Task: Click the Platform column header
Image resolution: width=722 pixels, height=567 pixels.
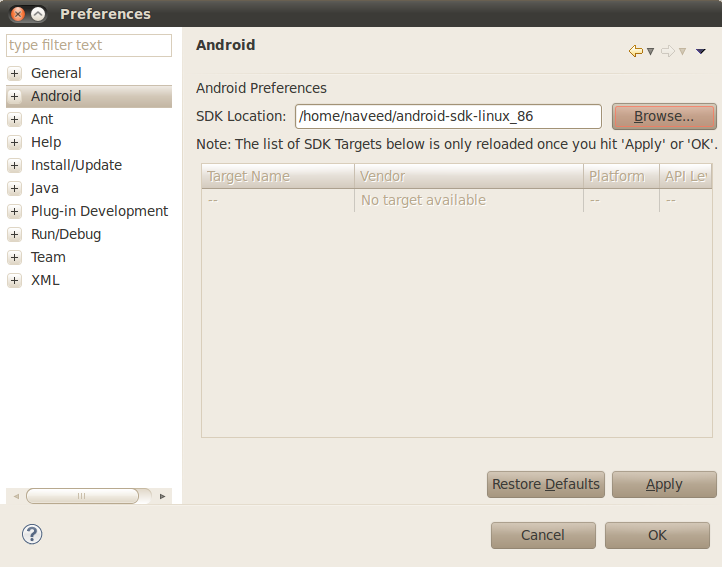Action: (x=621, y=176)
